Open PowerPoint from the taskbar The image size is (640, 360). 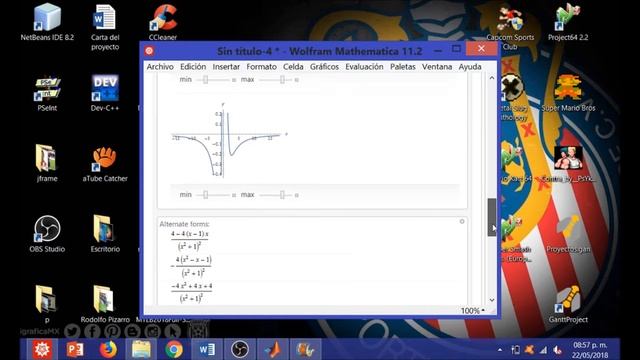pos(75,349)
